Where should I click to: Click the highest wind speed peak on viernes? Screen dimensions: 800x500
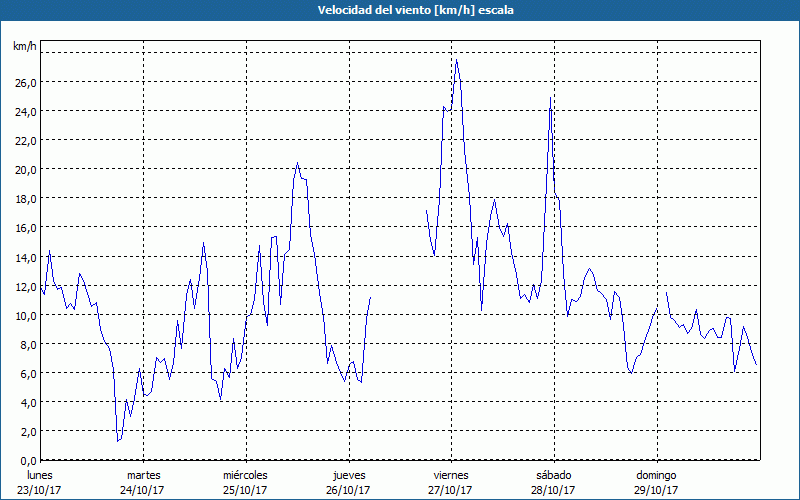point(457,60)
